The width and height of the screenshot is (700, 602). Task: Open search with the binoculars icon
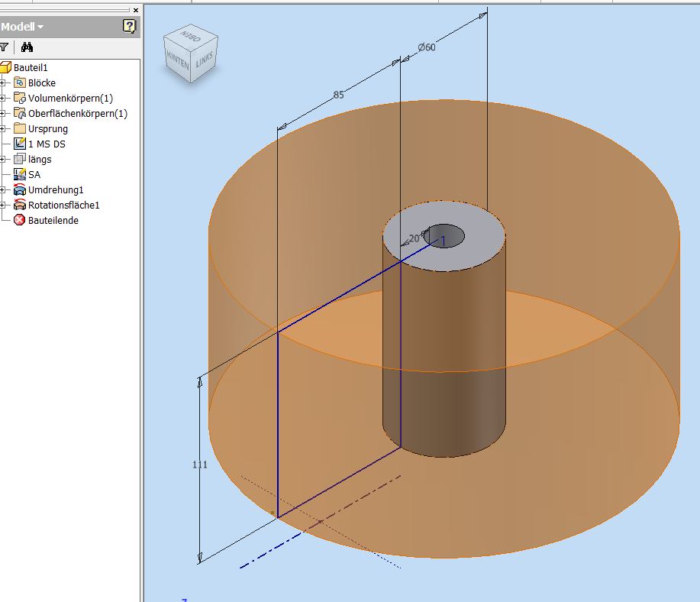point(27,47)
